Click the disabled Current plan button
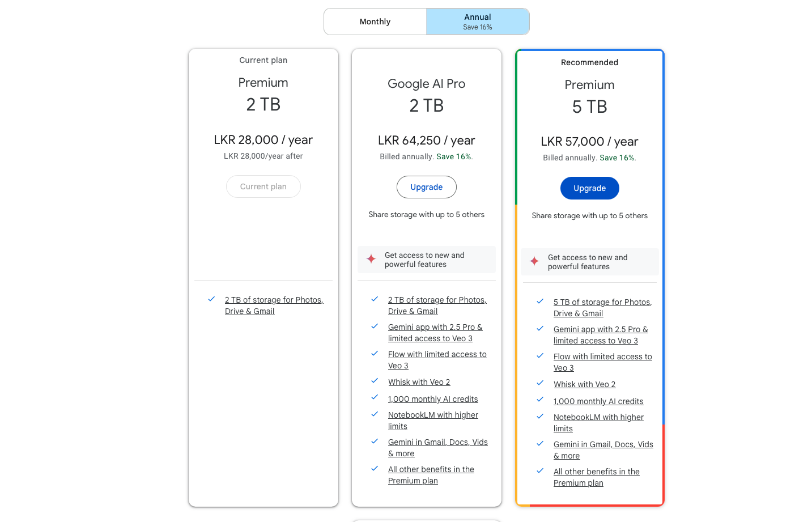This screenshot has width=812, height=522. [x=263, y=186]
